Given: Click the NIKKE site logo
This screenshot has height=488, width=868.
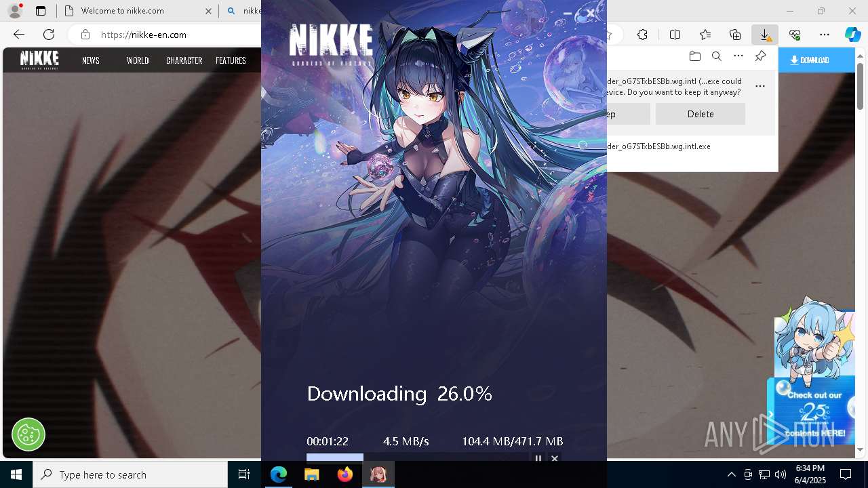Looking at the screenshot, I should pyautogui.click(x=39, y=60).
